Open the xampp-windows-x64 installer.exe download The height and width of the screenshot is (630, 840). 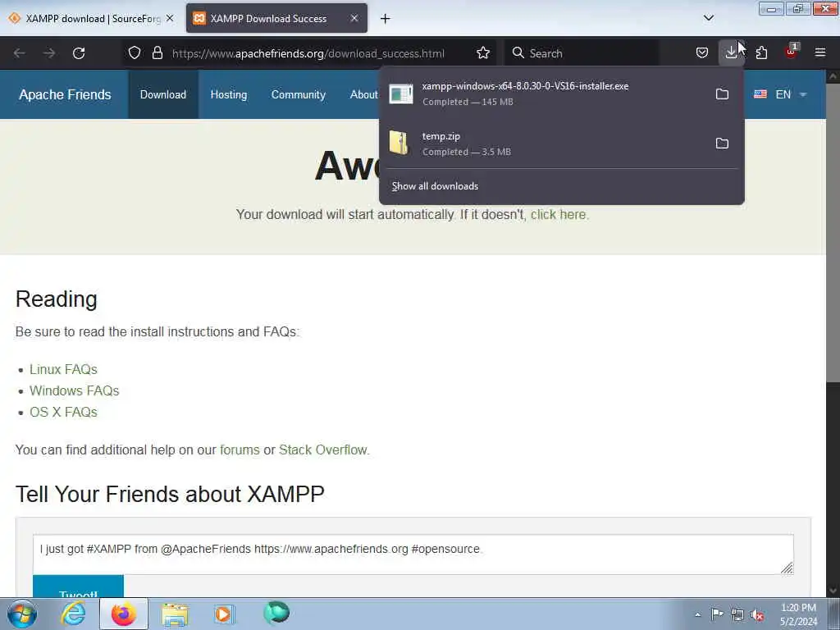coord(544,94)
